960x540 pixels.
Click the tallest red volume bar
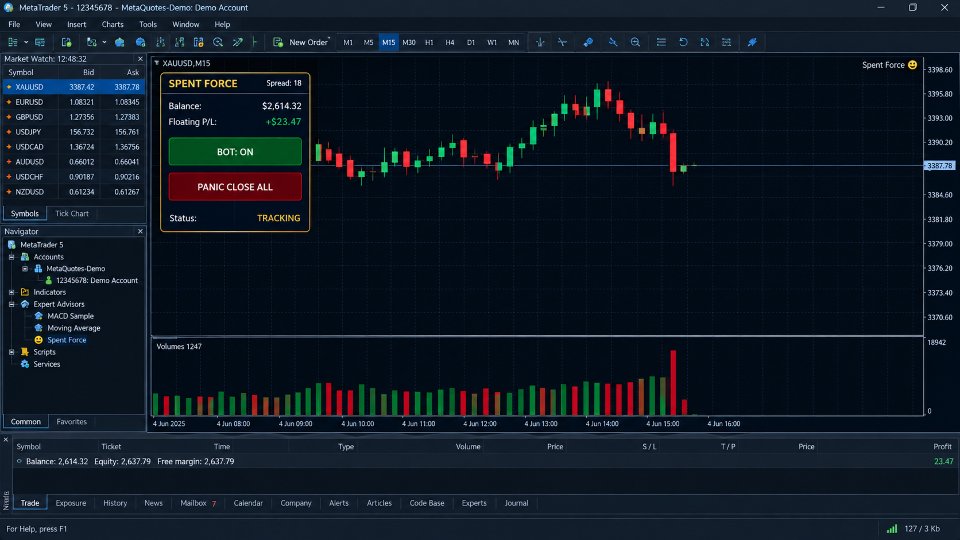pyautogui.click(x=673, y=383)
